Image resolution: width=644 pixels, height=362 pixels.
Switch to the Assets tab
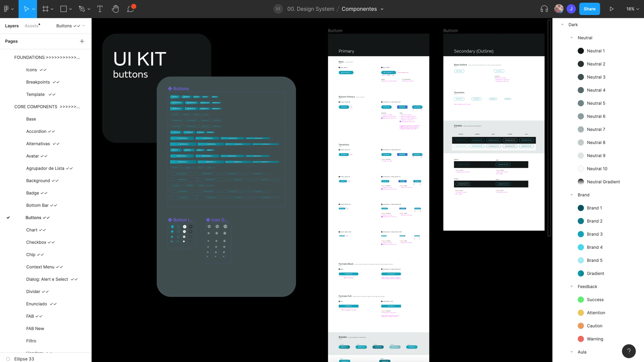(32, 26)
